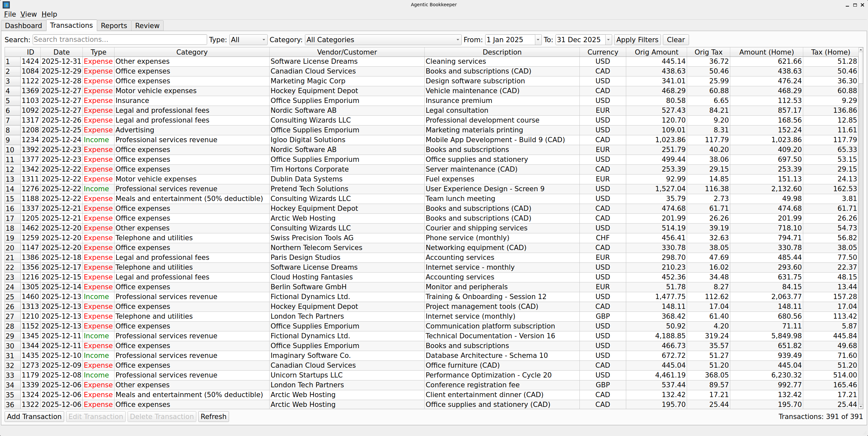Sort transactions by the Date column

click(61, 52)
